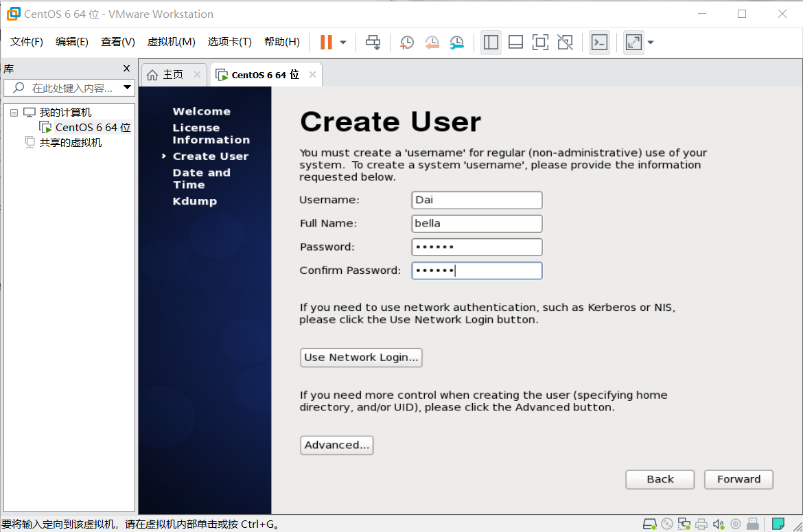The image size is (803, 532).
Task: Open the 选项卡(T) menu
Action: (229, 42)
